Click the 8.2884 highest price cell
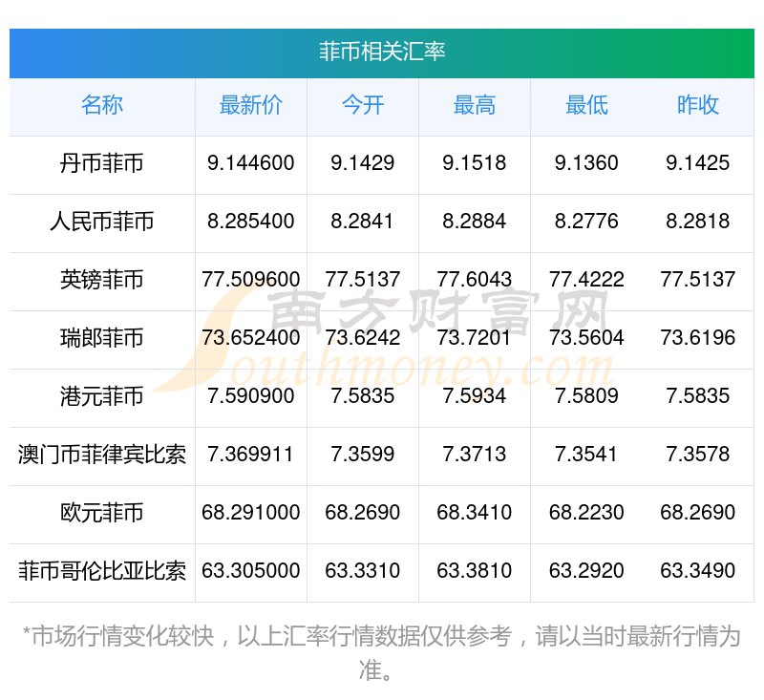 click(475, 222)
